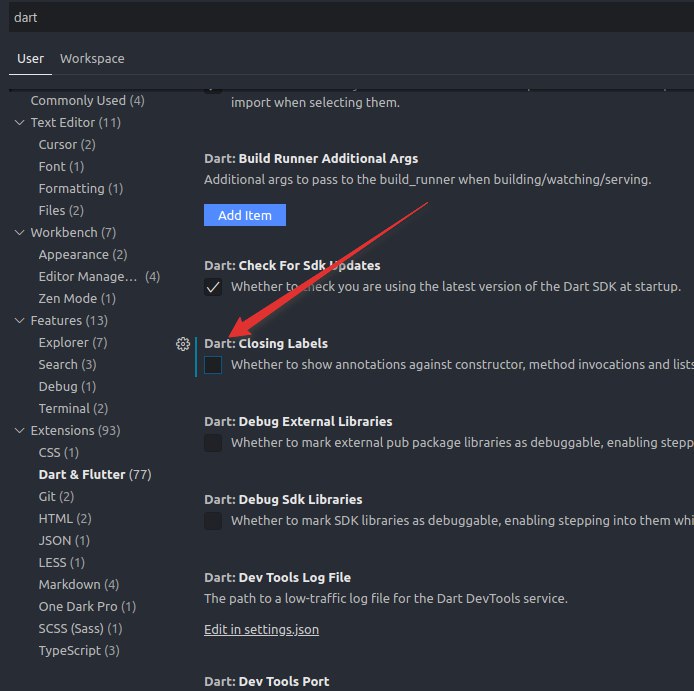Screen dimensions: 694x691
Task: Select Terminal (2) category
Action: (x=73, y=409)
